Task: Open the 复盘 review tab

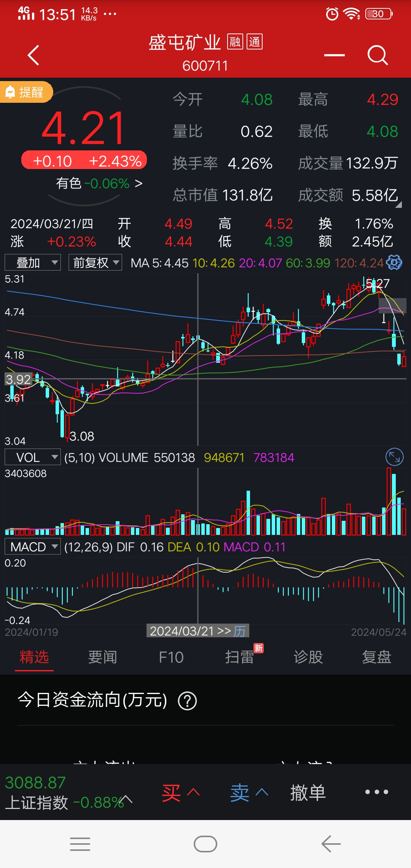Action: (377, 657)
